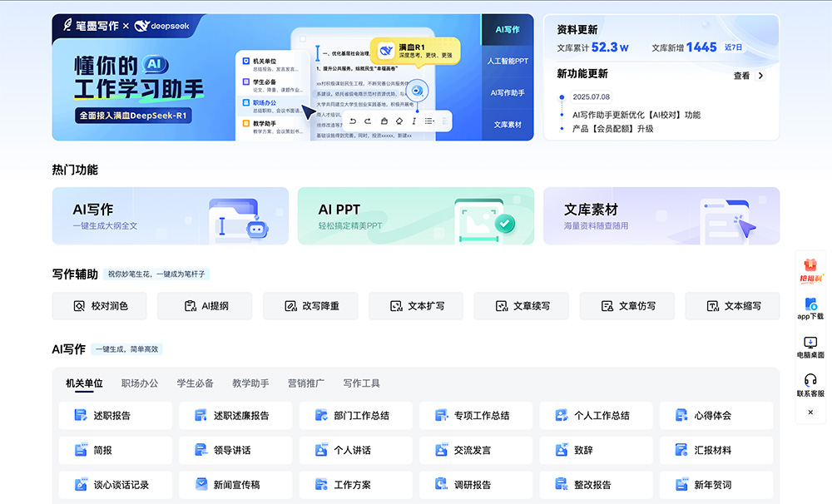
Task: Select 人工智能PPT in the banner menu
Action: (x=508, y=61)
